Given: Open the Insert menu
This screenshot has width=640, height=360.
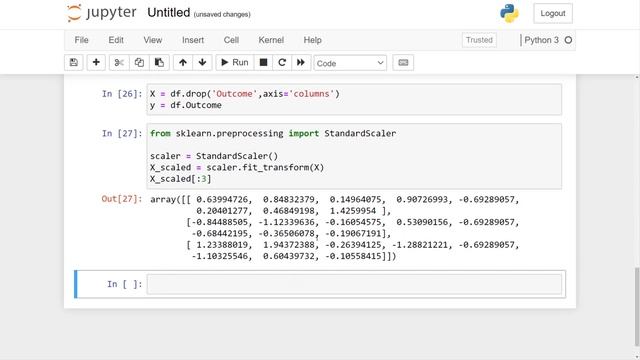Looking at the screenshot, I should [193, 40].
